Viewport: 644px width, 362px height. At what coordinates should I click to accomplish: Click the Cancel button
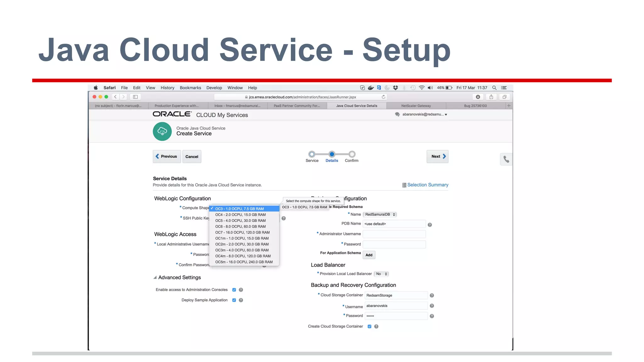[x=192, y=156]
